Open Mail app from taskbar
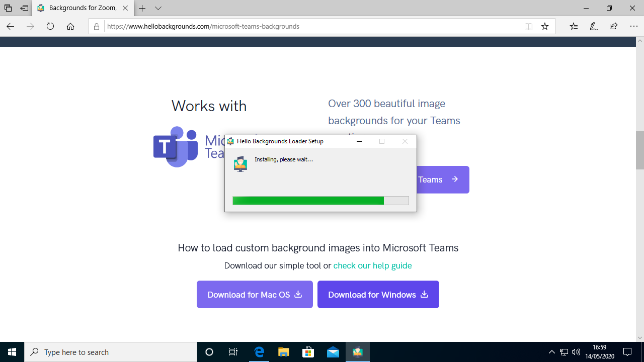644x362 pixels. click(333, 352)
